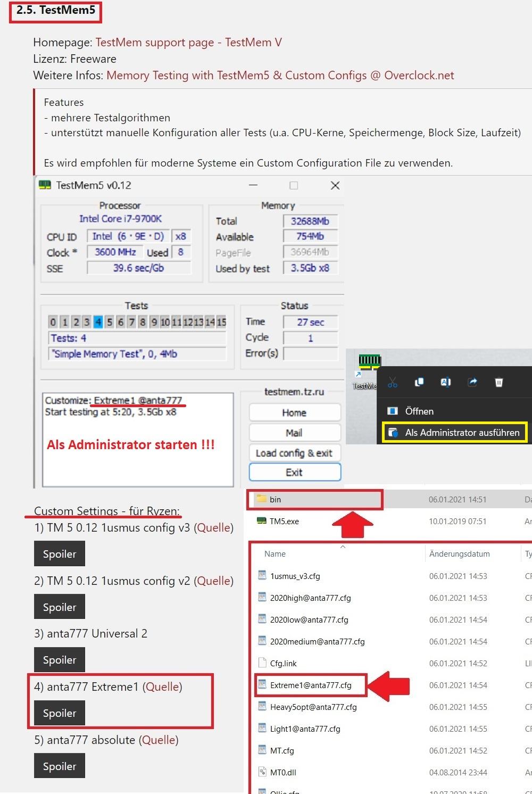
Task: Open TestMem support page link
Action: 188,43
